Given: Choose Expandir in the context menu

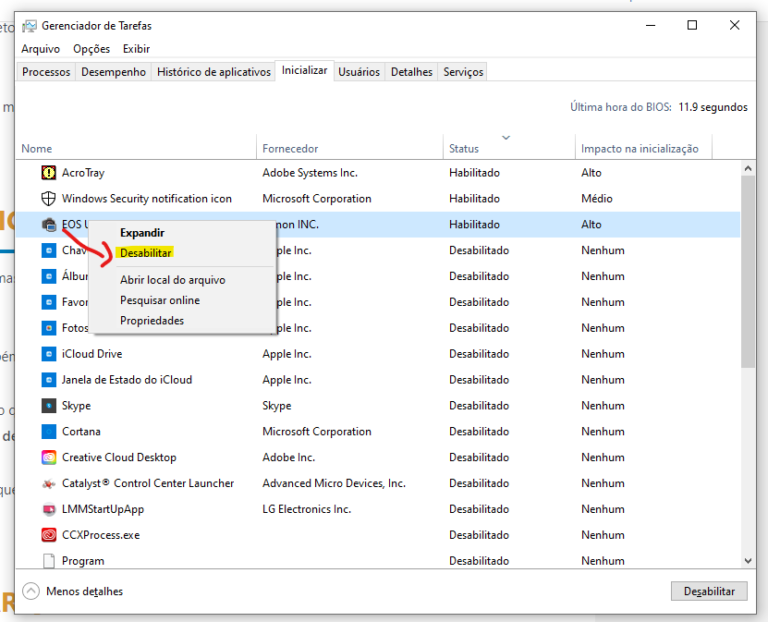Looking at the screenshot, I should (142, 232).
